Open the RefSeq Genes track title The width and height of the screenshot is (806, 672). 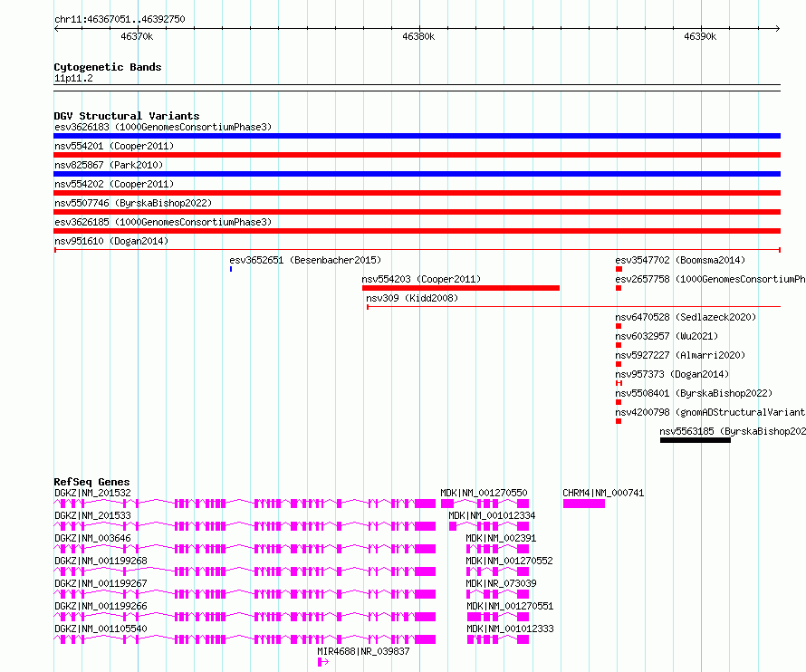pos(91,482)
